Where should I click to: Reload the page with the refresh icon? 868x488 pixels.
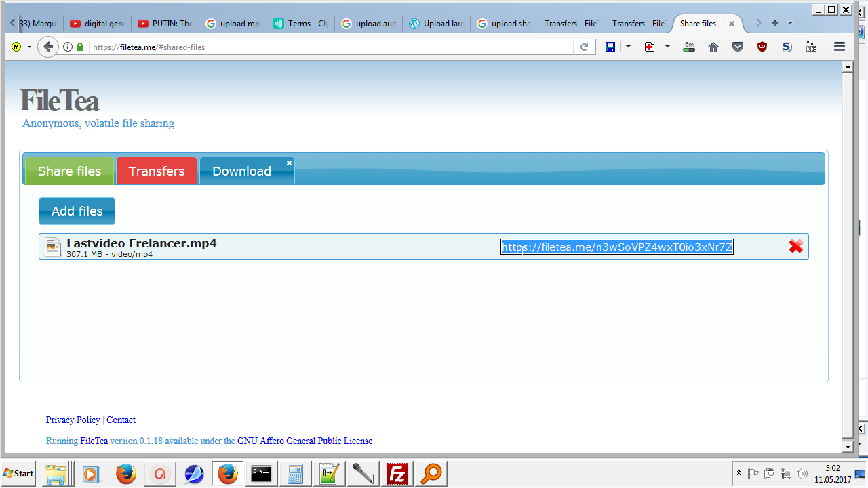584,47
